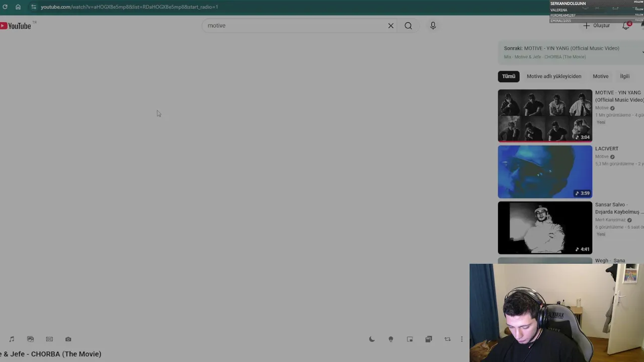Toggle the lightbulb cinema mode icon
The image size is (644, 362).
tap(391, 339)
